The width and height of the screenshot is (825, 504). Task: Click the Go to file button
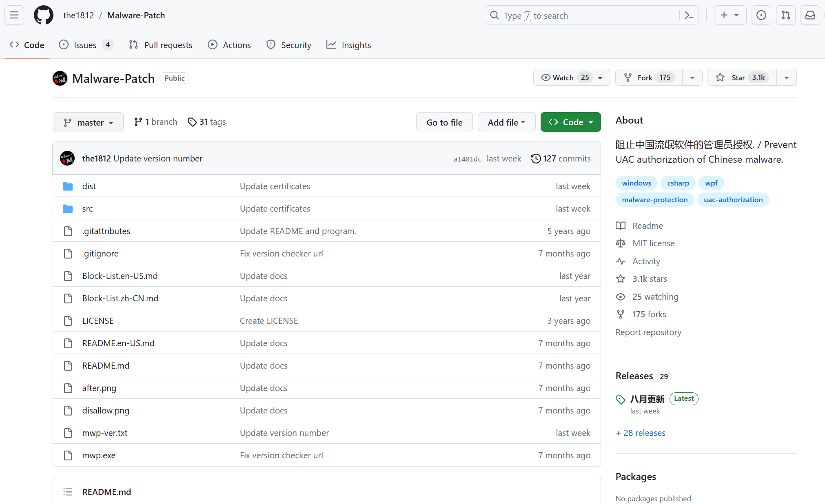click(x=444, y=122)
